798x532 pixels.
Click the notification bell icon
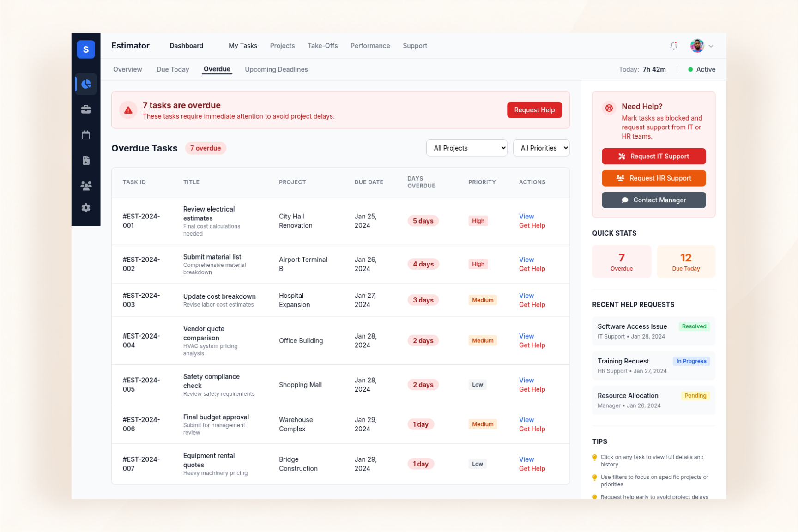tap(674, 46)
